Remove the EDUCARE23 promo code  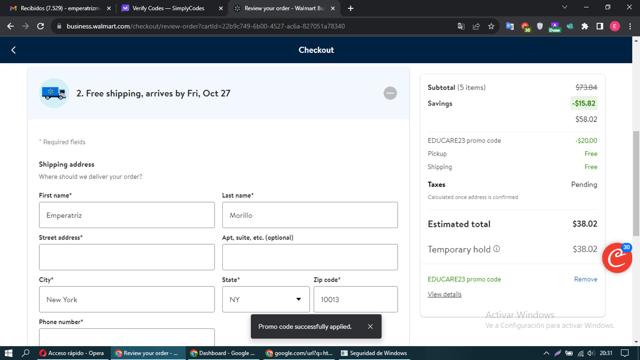click(585, 279)
